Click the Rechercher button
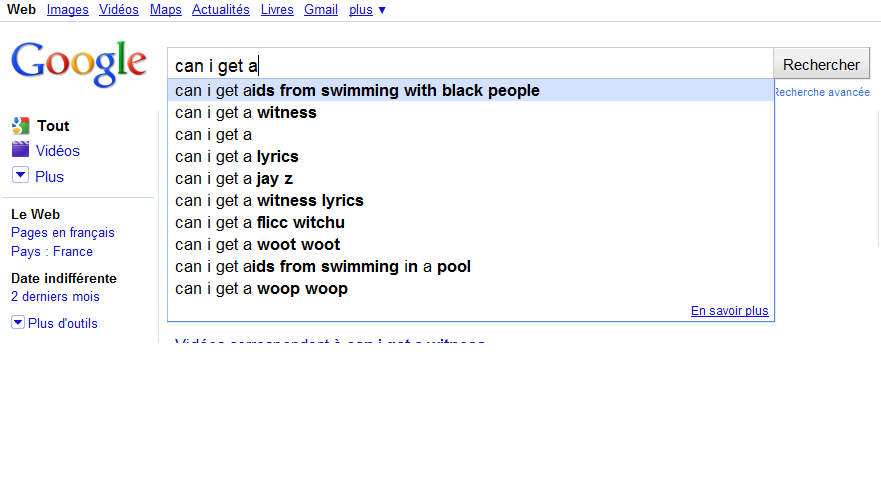Screen dimensions: 881x486 821,65
